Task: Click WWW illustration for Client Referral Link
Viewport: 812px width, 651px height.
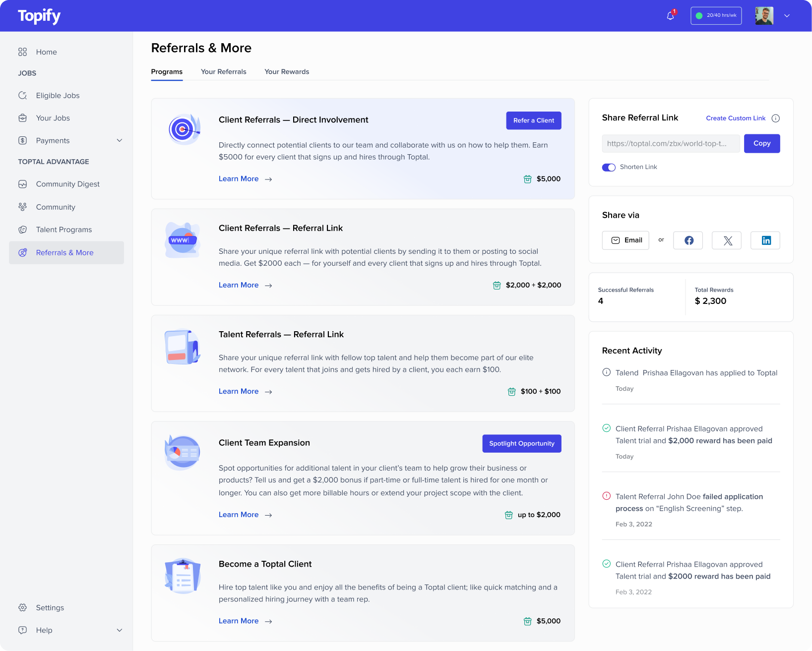Action: click(x=183, y=240)
